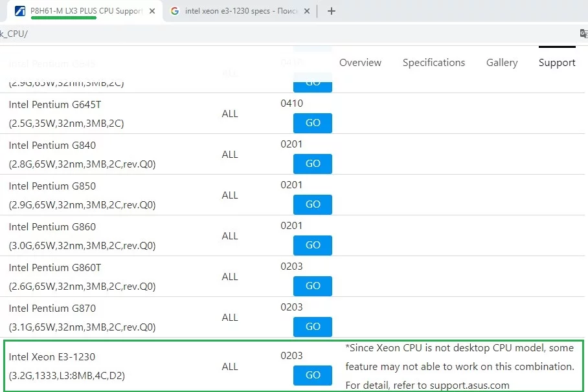The image size is (588, 392).
Task: Click the Xeon CPU not desktop model note
Action: tap(460, 367)
